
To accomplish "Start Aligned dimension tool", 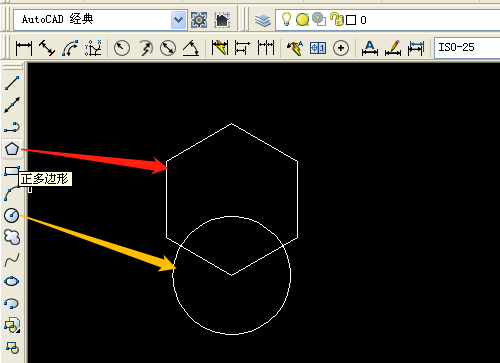I will tap(47, 48).
